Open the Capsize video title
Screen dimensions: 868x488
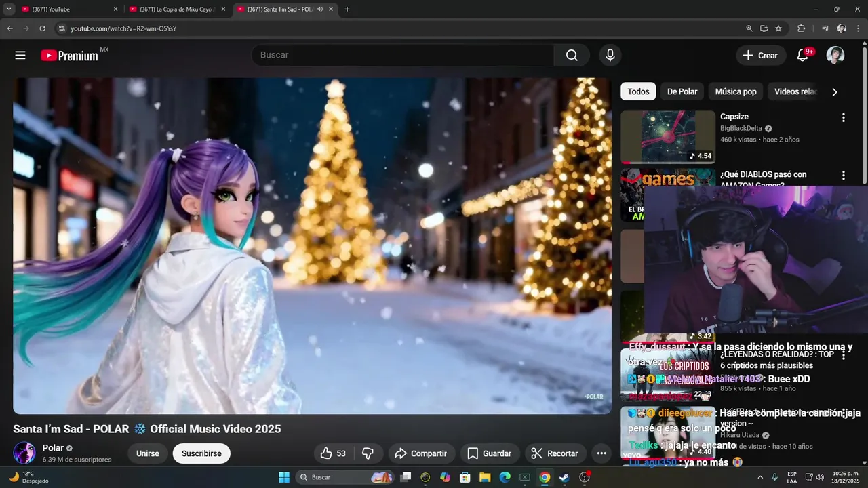coord(734,117)
